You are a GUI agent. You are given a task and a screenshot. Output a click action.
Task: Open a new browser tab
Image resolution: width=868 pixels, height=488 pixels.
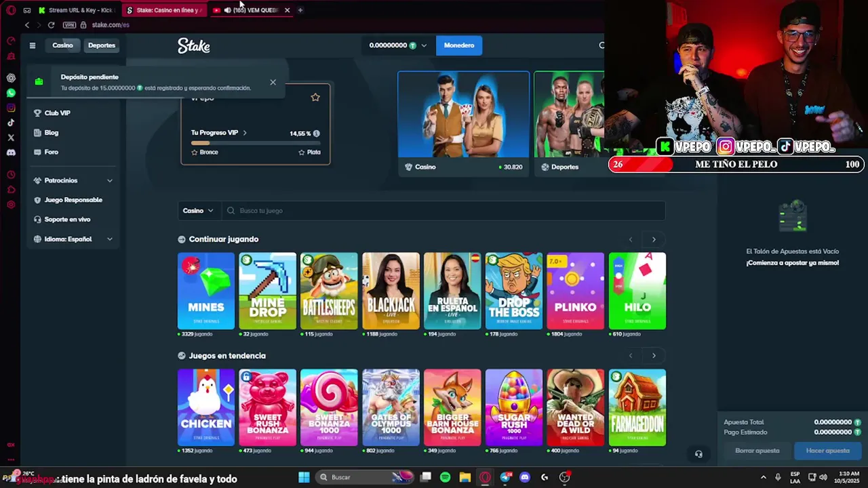click(x=300, y=10)
